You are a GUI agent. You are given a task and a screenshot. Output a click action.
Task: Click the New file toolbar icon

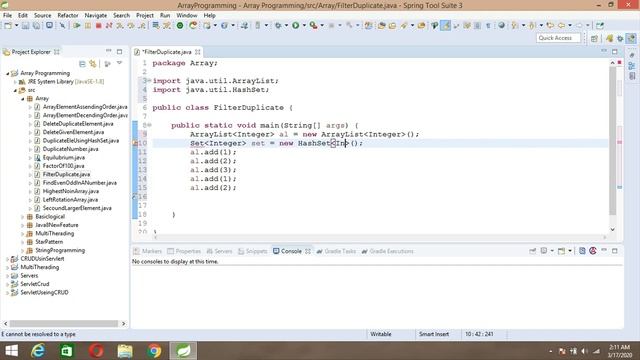8,25
